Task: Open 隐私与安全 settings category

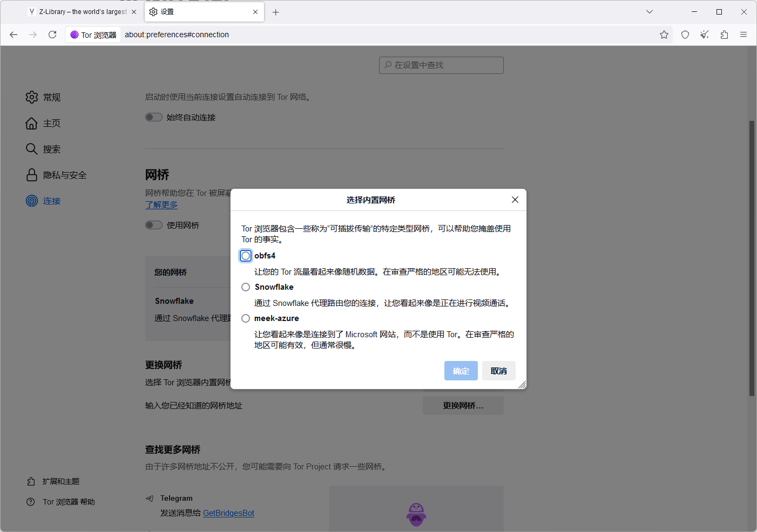Action: [x=56, y=175]
